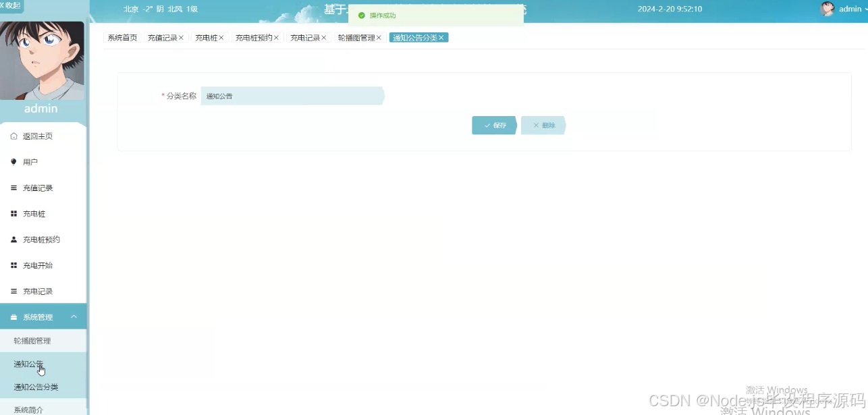Close the 充电桩 tab
The image size is (868, 415).
(x=221, y=38)
